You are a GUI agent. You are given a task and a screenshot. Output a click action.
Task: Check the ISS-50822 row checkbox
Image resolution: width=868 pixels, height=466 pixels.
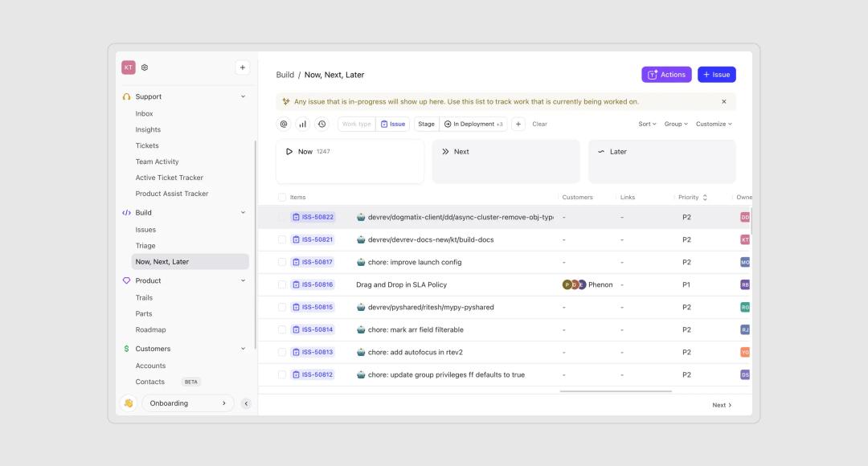pos(282,217)
